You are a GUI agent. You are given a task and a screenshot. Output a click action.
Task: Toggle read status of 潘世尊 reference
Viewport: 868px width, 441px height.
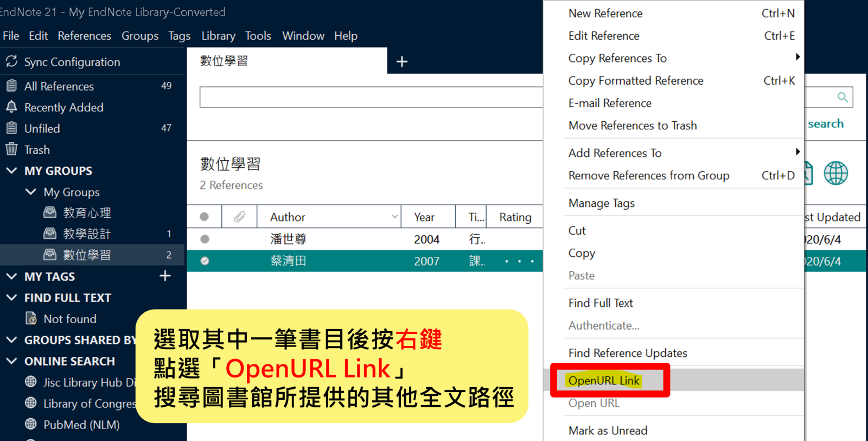[x=205, y=239]
